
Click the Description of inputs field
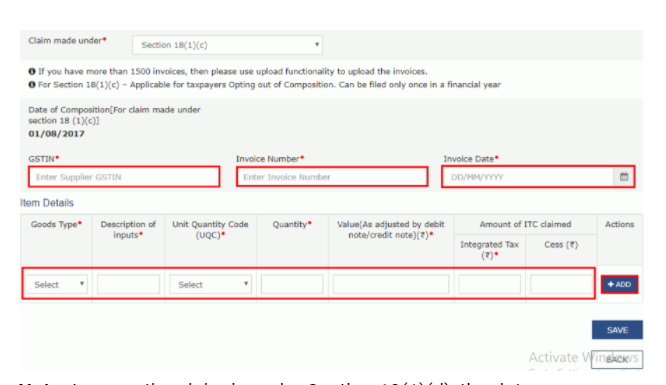[x=128, y=284]
